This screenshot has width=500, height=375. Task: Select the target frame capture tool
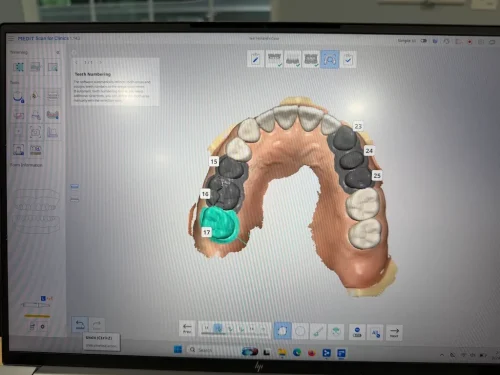tap(36, 132)
